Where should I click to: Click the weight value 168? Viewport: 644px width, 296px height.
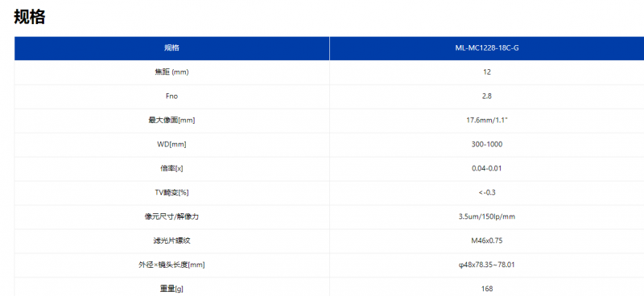click(487, 289)
